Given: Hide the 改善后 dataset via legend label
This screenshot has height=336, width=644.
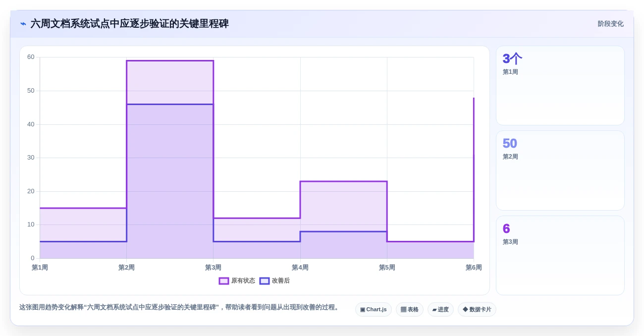Looking at the screenshot, I should 280,281.
